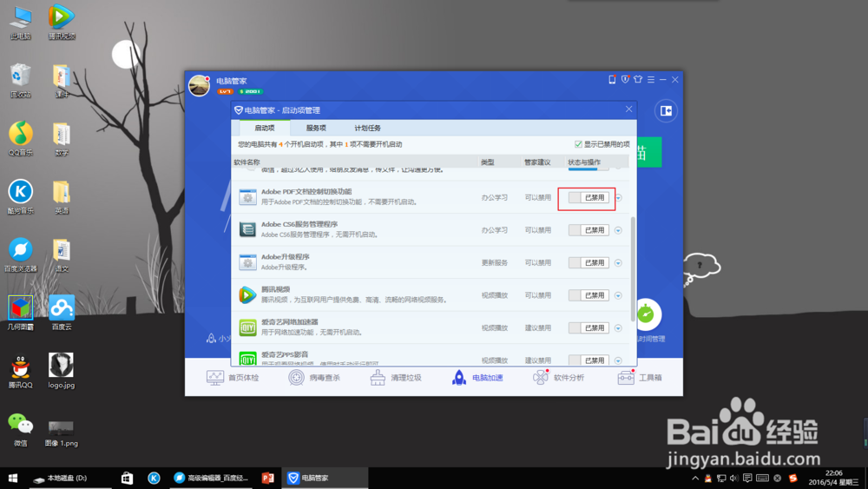Open 工具箱 in bottom navigation
This screenshot has height=489, width=868.
click(x=640, y=378)
